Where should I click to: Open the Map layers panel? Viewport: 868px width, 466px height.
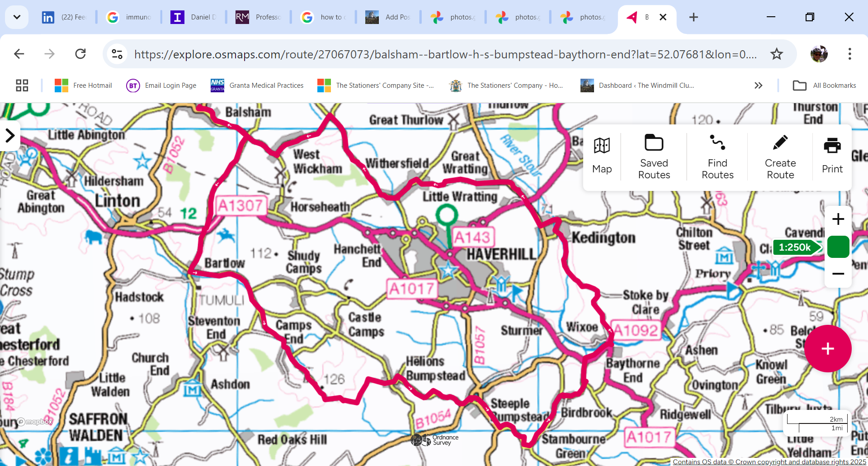602,156
